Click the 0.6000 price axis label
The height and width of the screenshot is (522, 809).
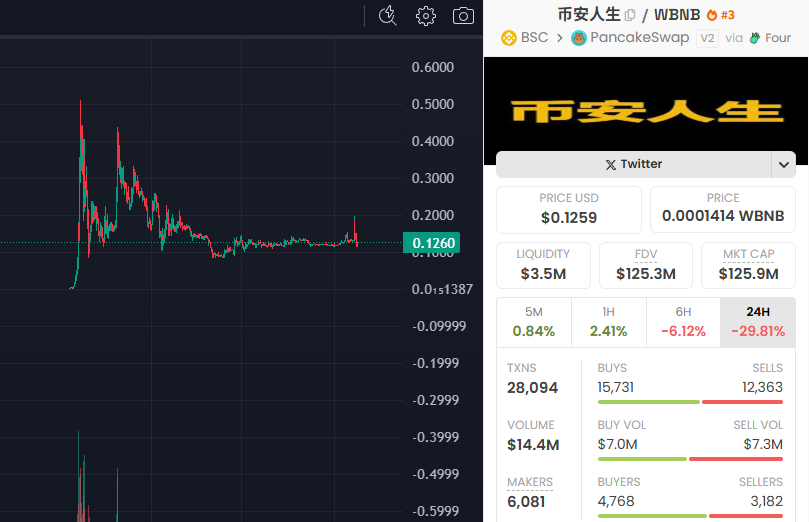[432, 67]
